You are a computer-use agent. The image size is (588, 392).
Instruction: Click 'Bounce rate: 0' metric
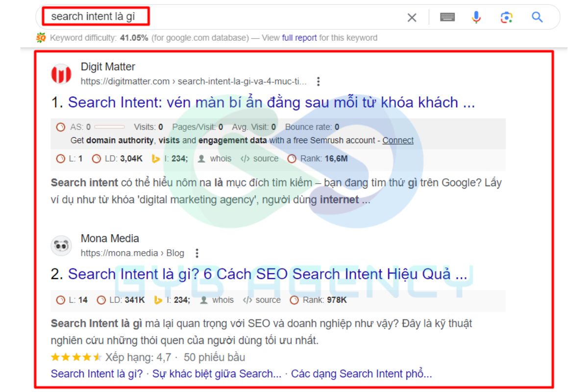[312, 127]
